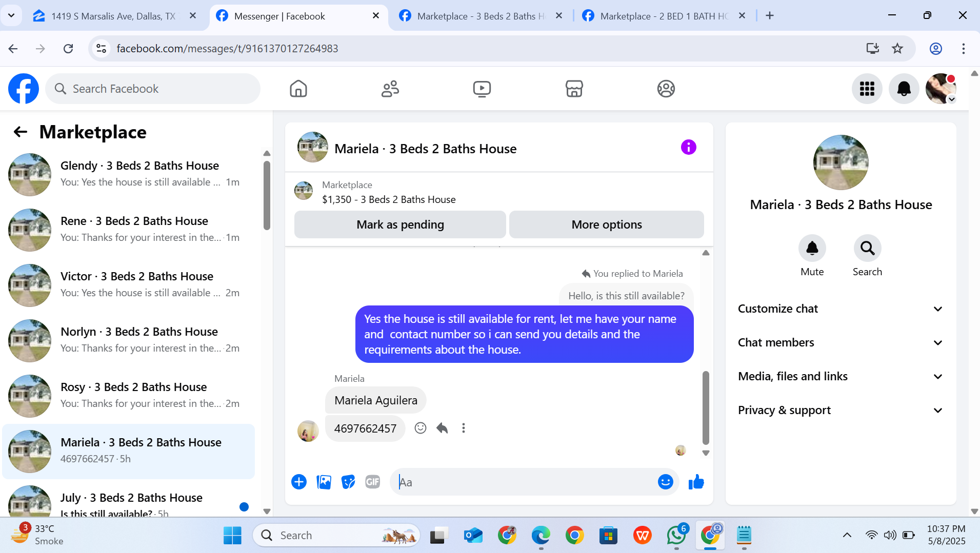Open emoji picker in message box

click(x=665, y=482)
